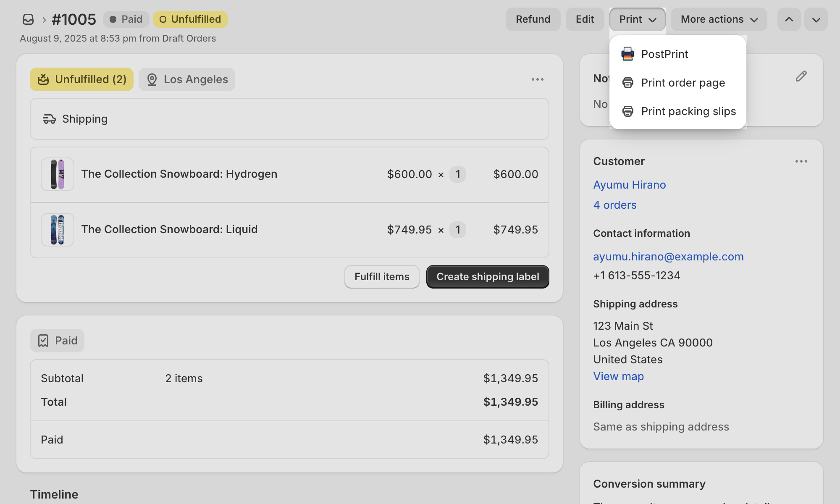Image resolution: width=840 pixels, height=504 pixels.
Task: Click the down chevron to go to next order
Action: point(815,19)
